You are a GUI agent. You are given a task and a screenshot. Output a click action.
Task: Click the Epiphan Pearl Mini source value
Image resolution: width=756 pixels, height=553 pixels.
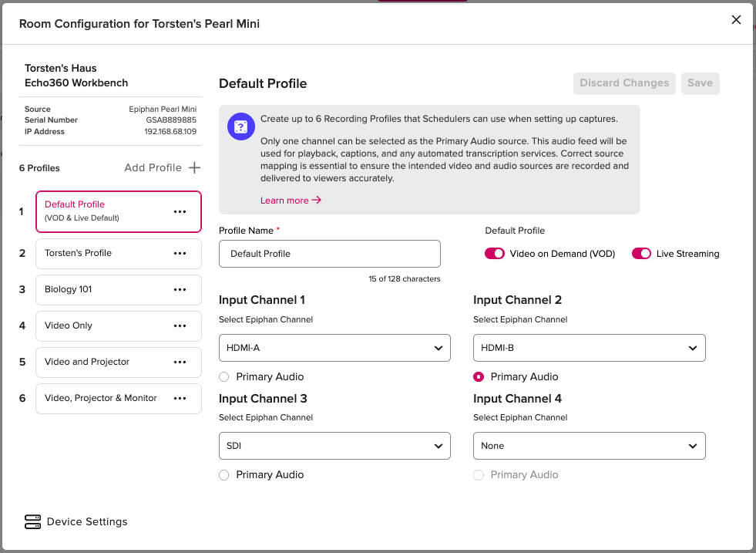(x=163, y=109)
